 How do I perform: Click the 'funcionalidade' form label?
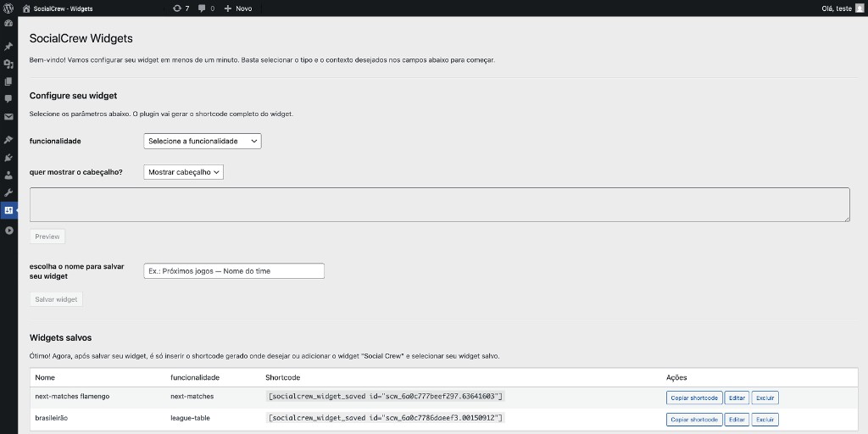[x=55, y=142]
